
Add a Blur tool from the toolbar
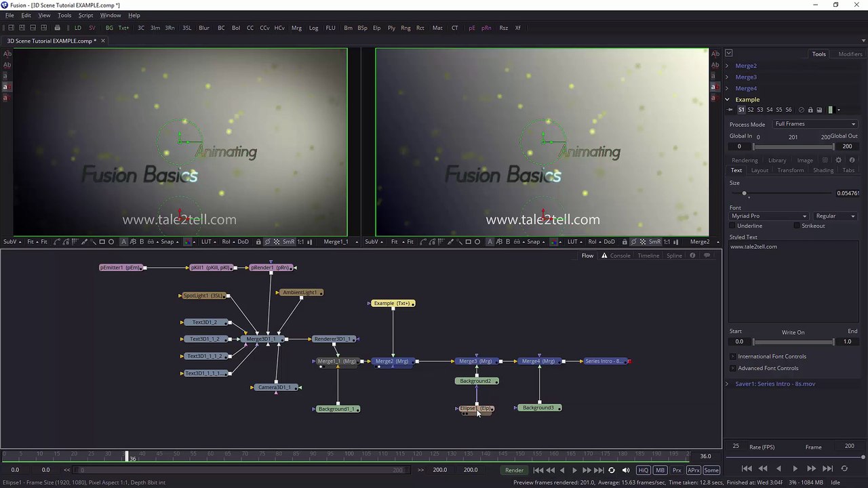tap(204, 28)
